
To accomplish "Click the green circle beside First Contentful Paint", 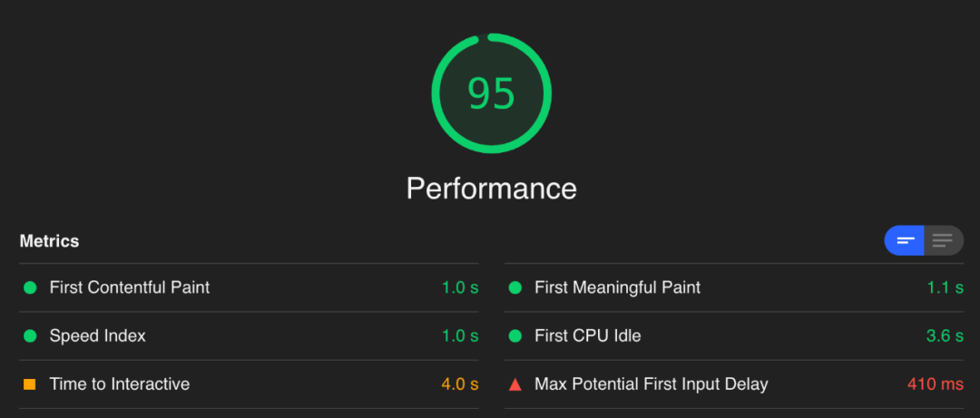I will pos(30,288).
